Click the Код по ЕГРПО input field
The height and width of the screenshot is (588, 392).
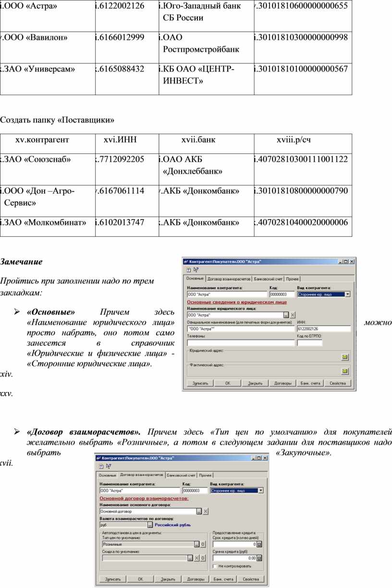310,343
